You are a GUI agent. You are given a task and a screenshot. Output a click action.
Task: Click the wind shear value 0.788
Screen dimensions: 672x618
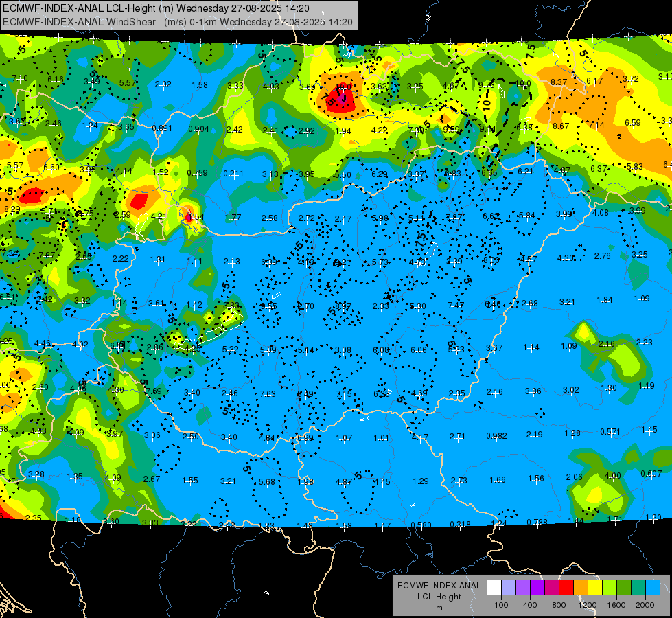pyautogui.click(x=537, y=522)
